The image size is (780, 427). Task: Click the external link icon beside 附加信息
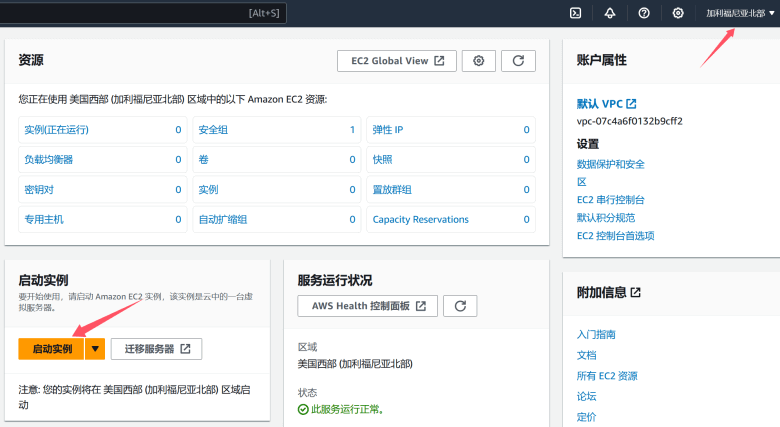coord(636,293)
